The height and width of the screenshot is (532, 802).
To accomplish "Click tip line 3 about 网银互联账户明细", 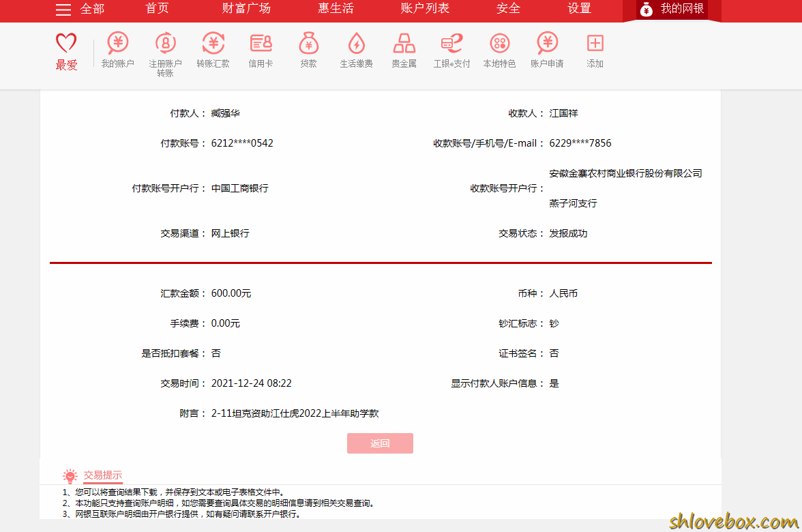I will tap(181, 514).
